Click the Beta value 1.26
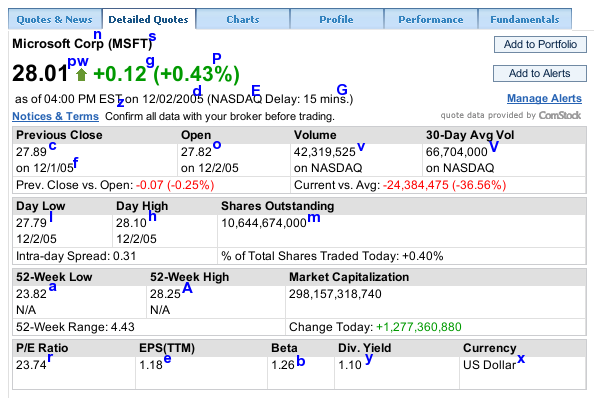 pyautogui.click(x=283, y=365)
